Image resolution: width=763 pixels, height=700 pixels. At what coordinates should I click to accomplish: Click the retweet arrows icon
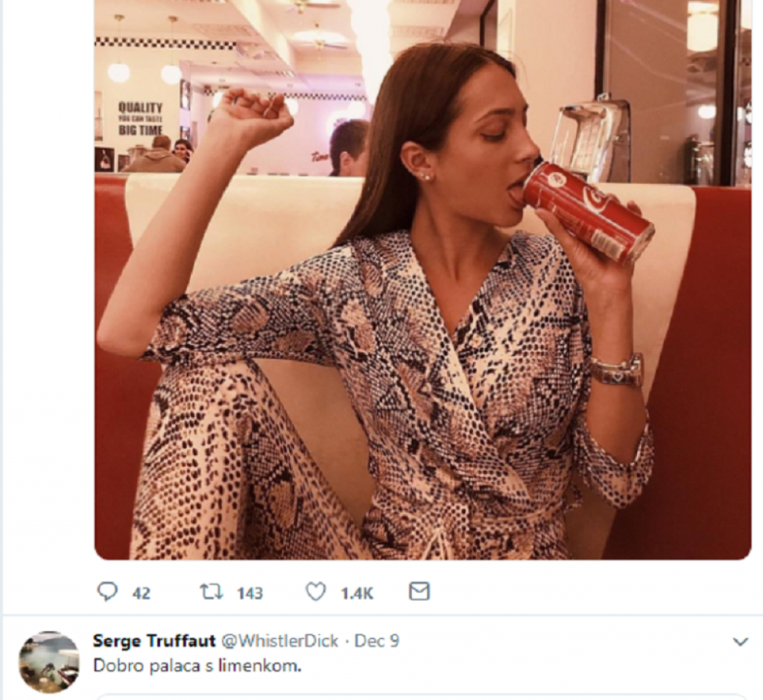pyautogui.click(x=211, y=592)
